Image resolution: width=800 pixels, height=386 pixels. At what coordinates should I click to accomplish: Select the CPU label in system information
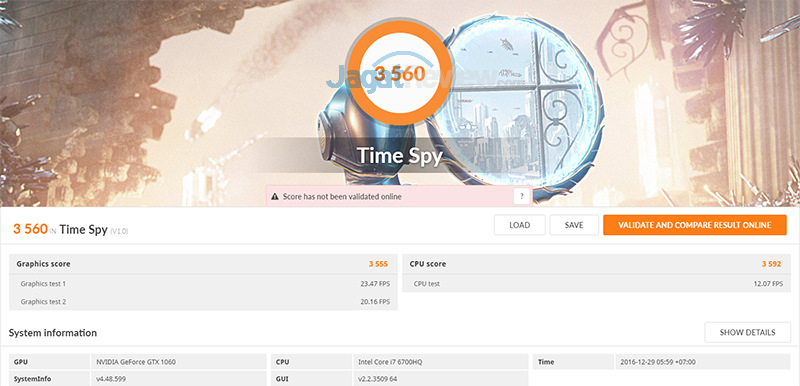tap(282, 362)
